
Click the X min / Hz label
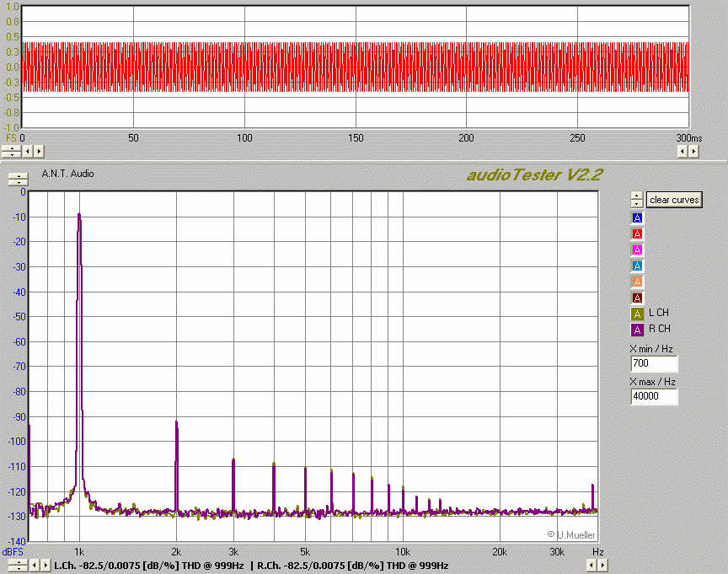(x=651, y=349)
